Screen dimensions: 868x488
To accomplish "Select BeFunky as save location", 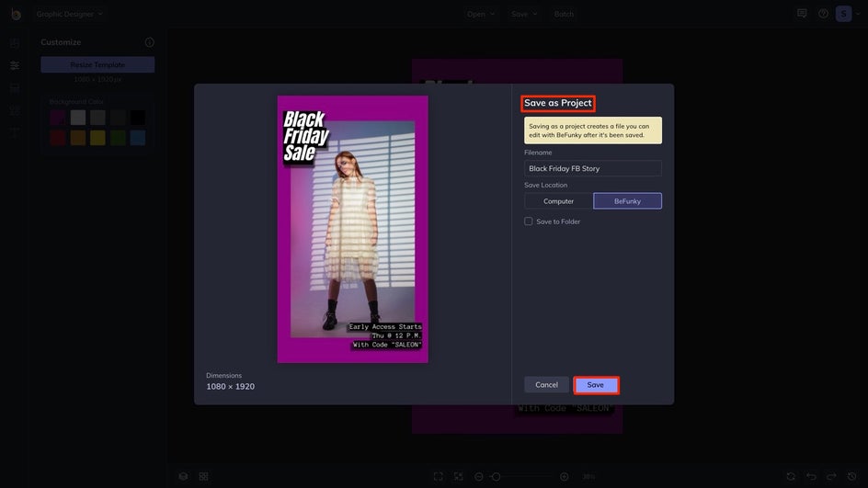I will (627, 201).
